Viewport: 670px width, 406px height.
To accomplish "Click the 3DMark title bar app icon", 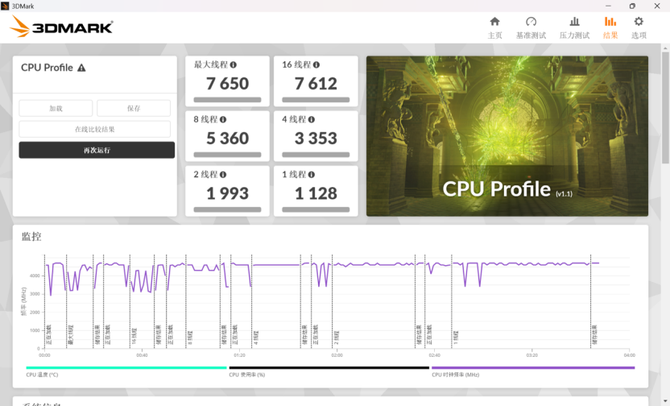I will [5, 6].
